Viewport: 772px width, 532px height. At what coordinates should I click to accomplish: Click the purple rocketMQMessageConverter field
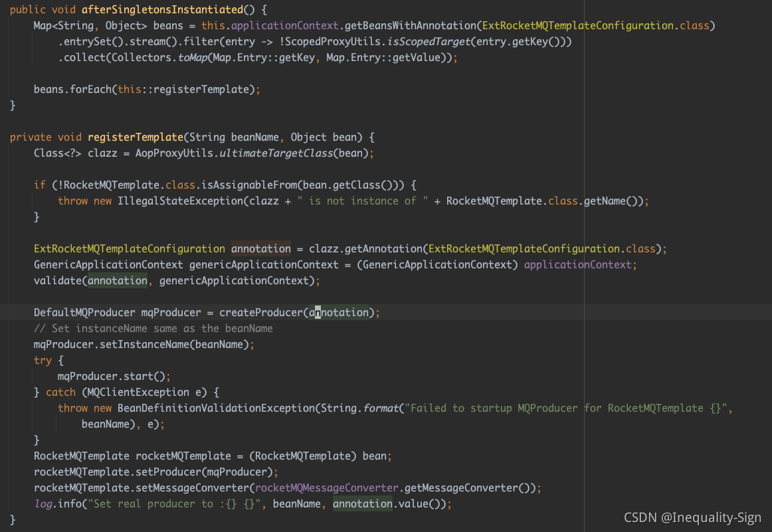326,488
